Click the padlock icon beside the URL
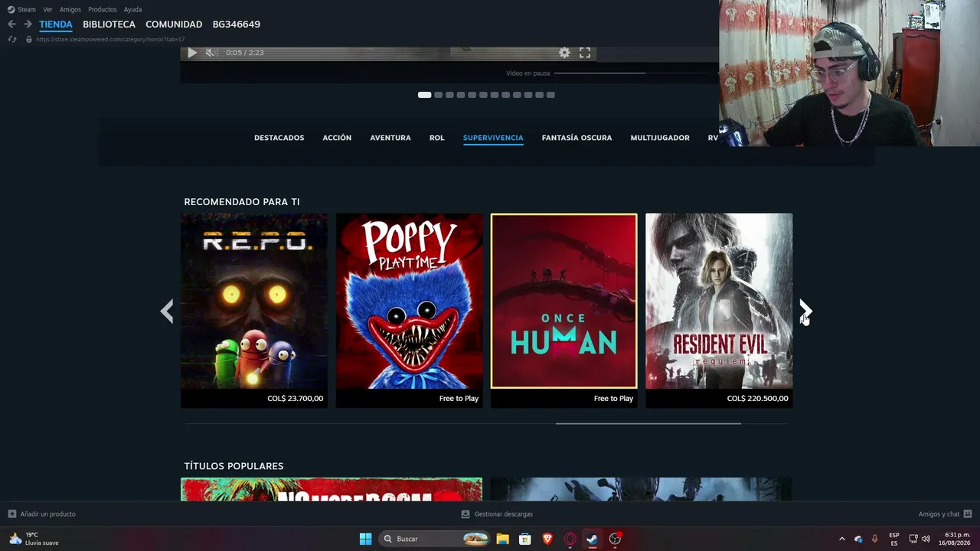The image size is (980, 551). pos(29,39)
